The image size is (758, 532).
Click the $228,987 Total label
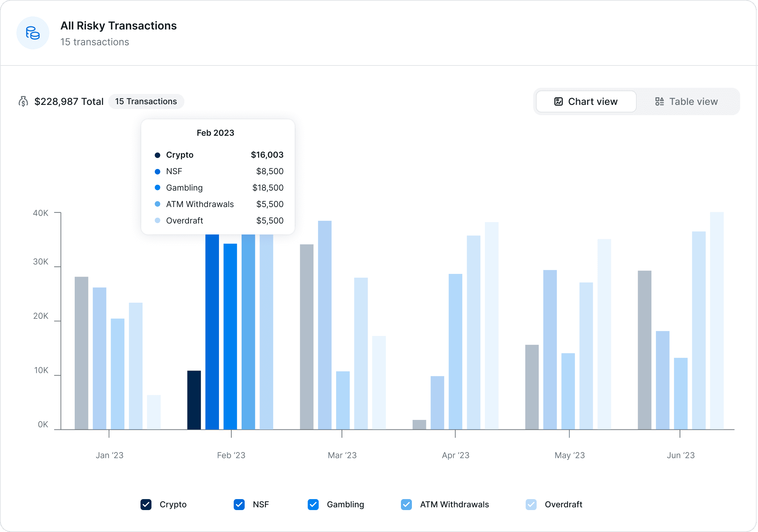(69, 101)
